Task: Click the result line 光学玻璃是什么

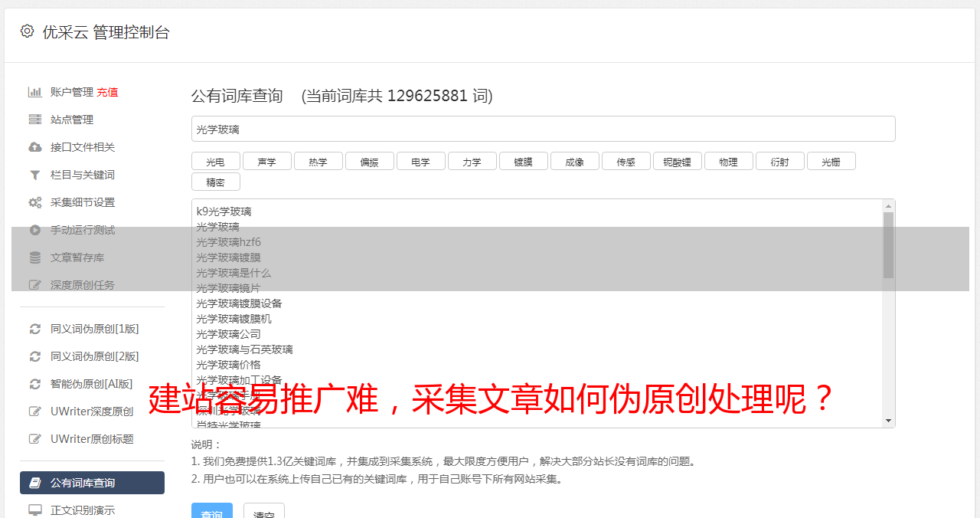Action: tap(234, 273)
